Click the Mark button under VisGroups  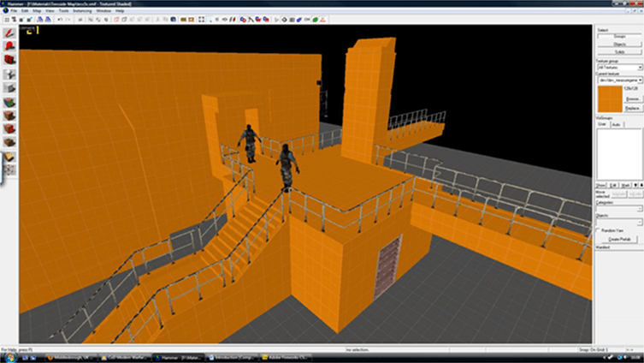(625, 186)
